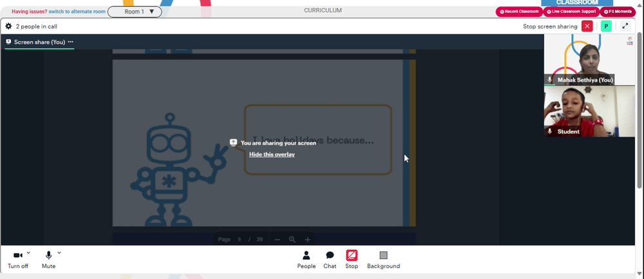Open the People panel
644x279 pixels.
[x=307, y=260]
